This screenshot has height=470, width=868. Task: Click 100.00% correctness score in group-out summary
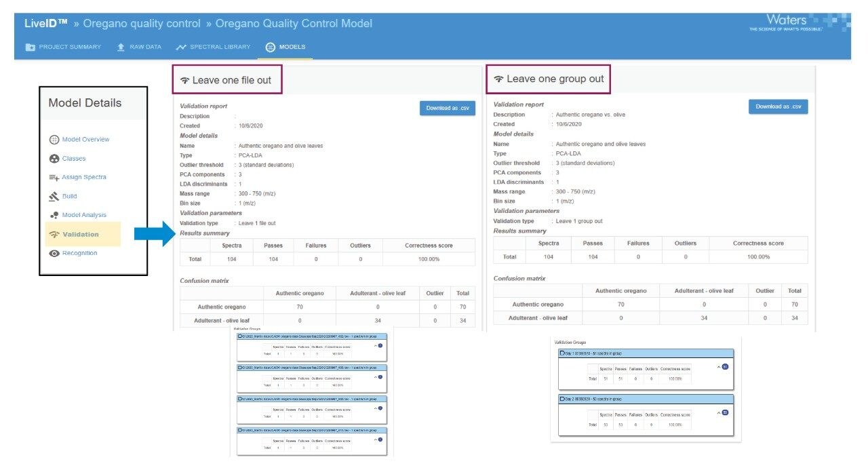coord(758,257)
